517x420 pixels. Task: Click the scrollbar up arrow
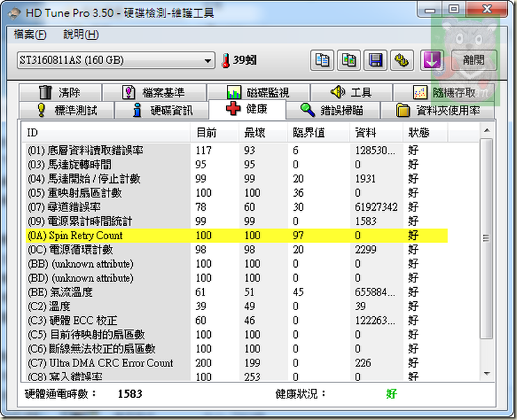pos(486,131)
